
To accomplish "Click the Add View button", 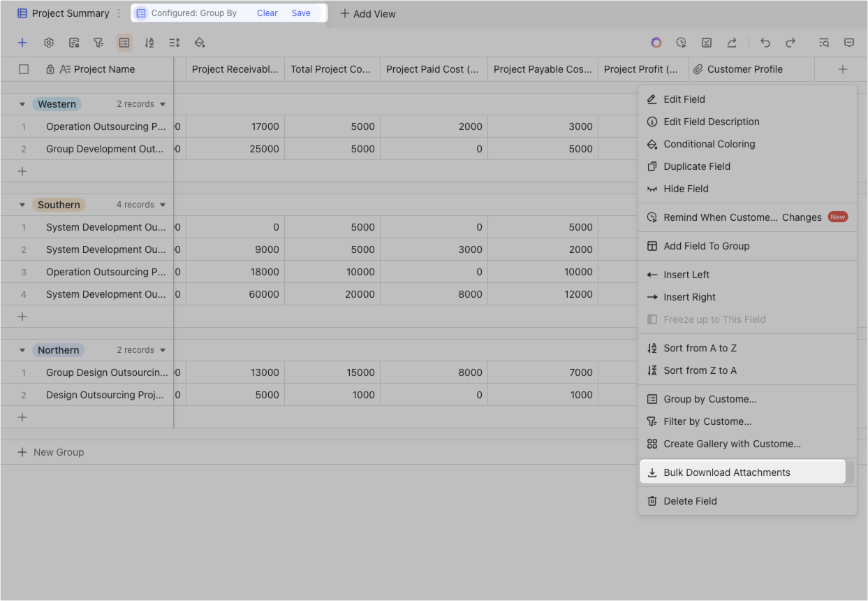I will point(368,13).
